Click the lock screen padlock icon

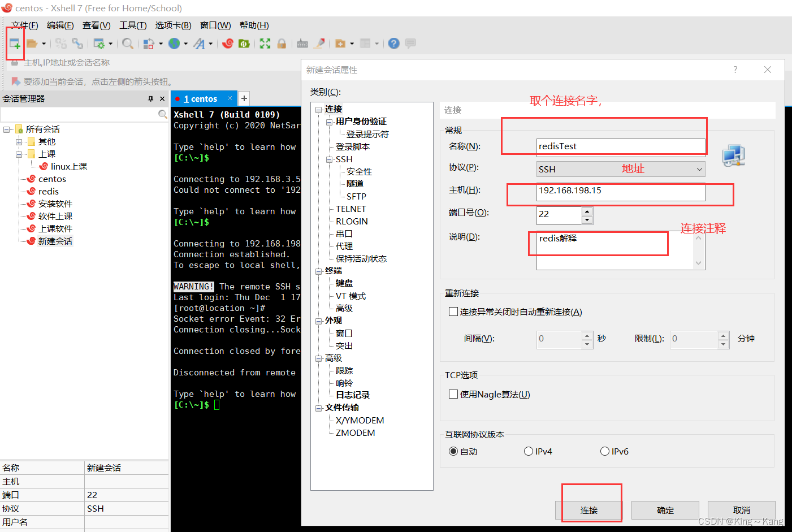(282, 44)
